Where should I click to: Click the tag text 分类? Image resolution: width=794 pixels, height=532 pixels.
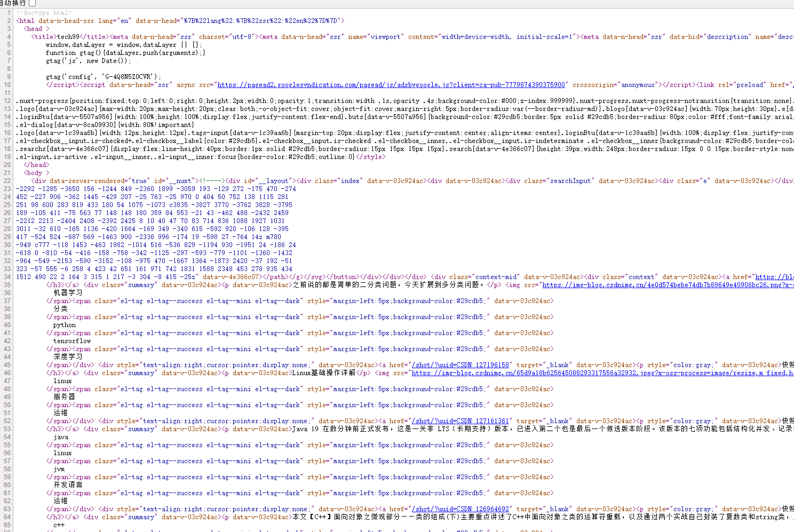click(60, 309)
